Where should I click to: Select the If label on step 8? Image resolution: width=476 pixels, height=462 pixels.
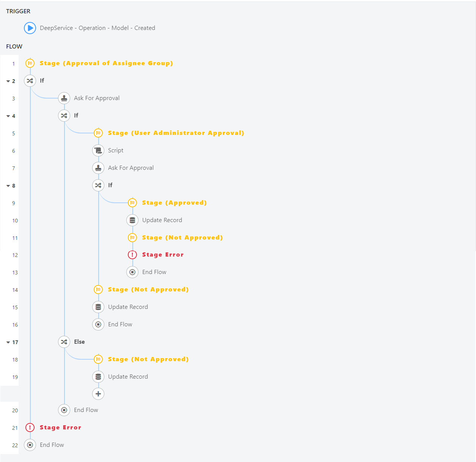click(110, 185)
